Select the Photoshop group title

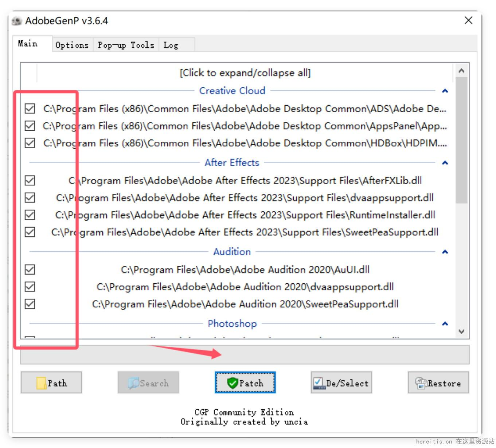232,323
